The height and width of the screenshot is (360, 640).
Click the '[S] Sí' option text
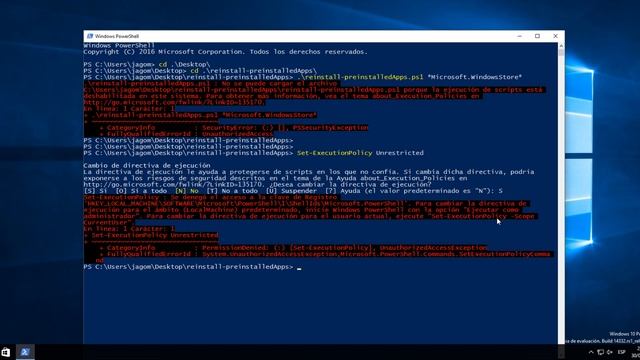[x=97, y=191]
